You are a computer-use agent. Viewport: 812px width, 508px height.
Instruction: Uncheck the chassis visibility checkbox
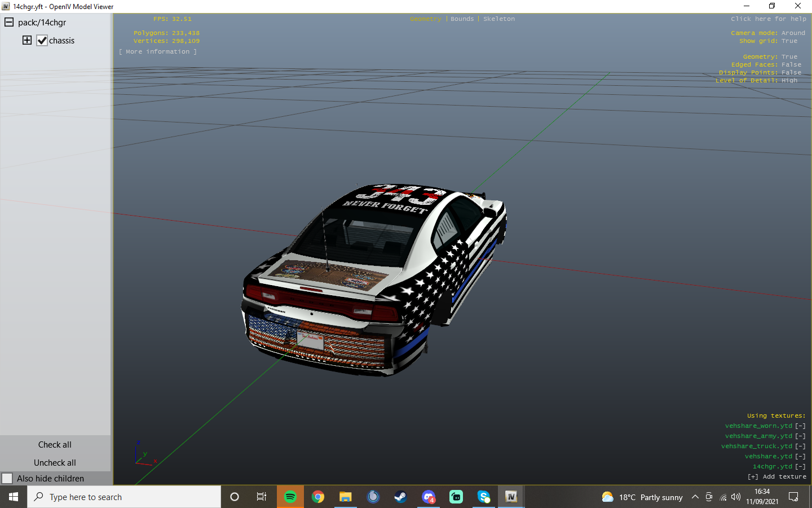click(42, 41)
